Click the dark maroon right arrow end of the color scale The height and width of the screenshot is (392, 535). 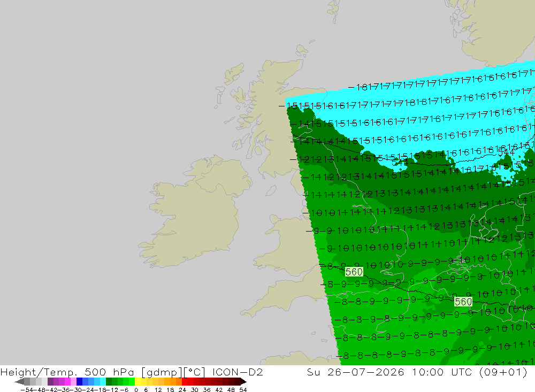click(243, 382)
